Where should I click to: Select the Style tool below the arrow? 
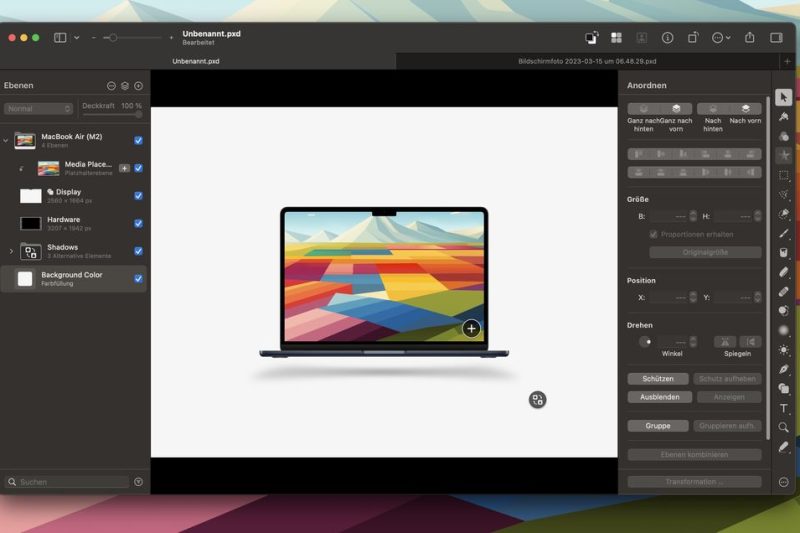click(784, 117)
